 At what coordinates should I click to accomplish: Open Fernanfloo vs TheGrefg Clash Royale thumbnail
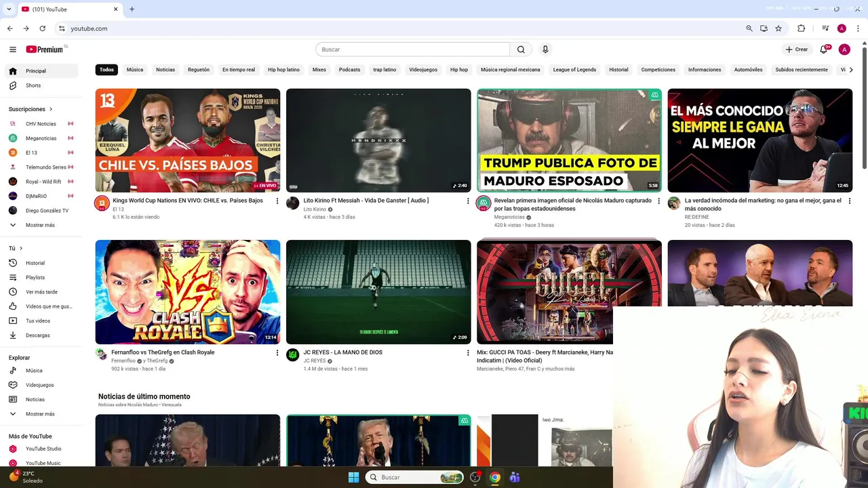click(x=188, y=292)
